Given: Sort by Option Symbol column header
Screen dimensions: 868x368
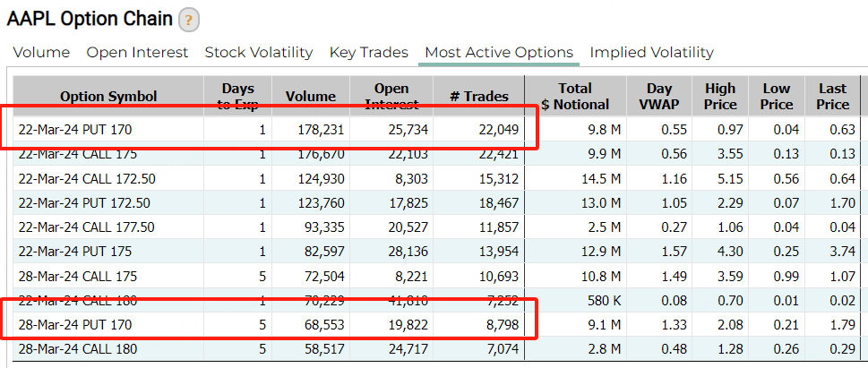Looking at the screenshot, I should 108,97.
